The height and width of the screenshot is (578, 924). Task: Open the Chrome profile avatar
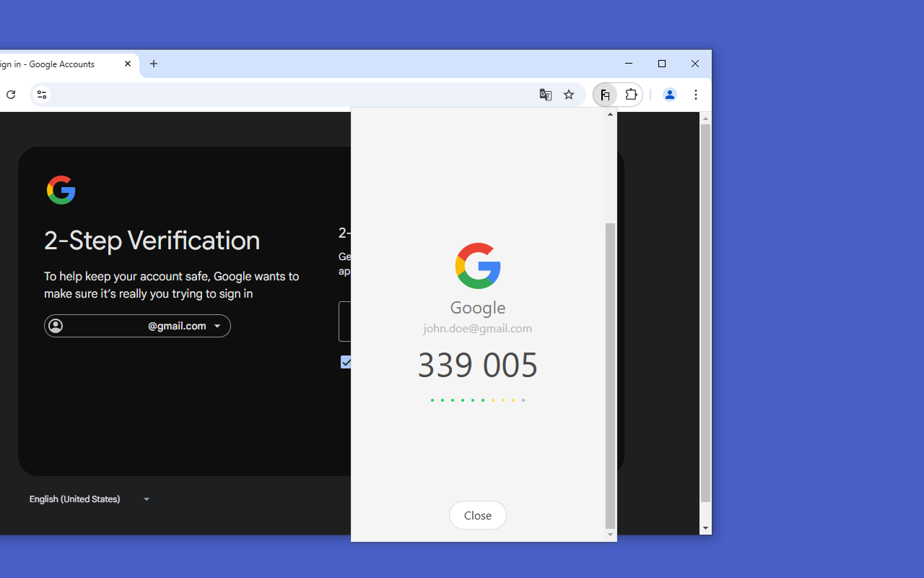[x=670, y=95]
